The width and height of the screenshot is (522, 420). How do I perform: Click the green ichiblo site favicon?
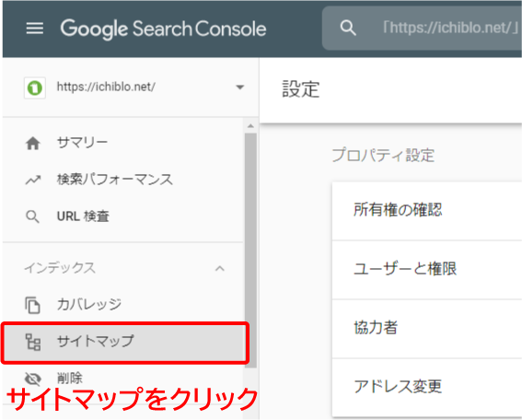point(35,87)
